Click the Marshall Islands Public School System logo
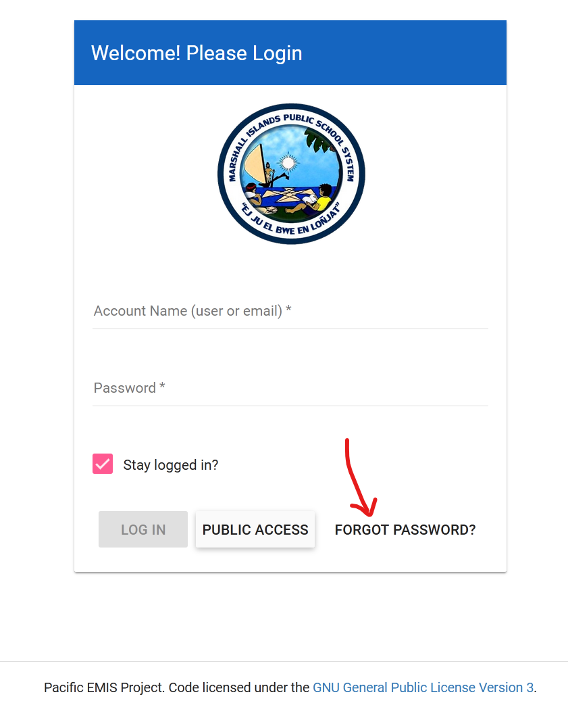The image size is (568, 728). pos(291,174)
